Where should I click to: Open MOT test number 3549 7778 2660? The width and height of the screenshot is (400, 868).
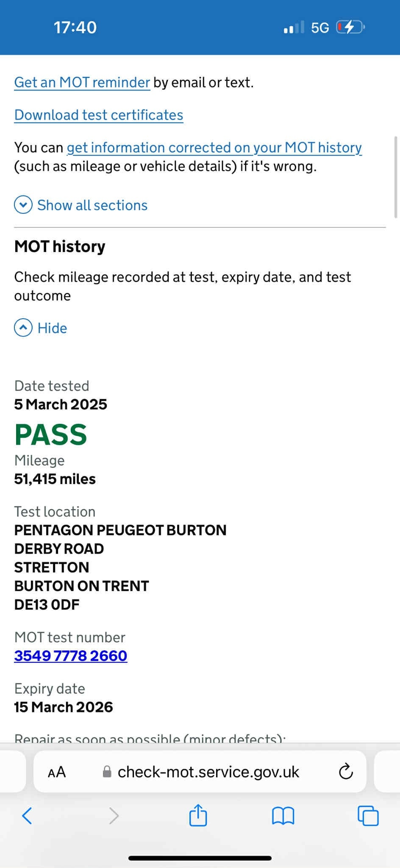click(x=71, y=656)
